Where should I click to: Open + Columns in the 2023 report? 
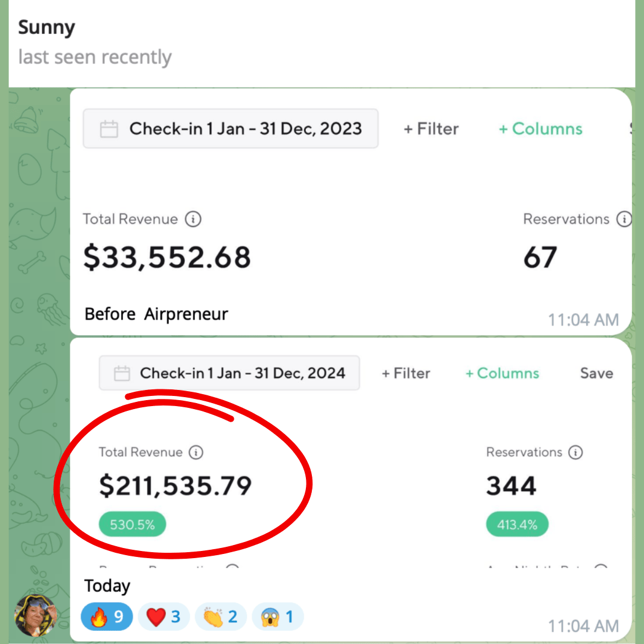point(540,129)
